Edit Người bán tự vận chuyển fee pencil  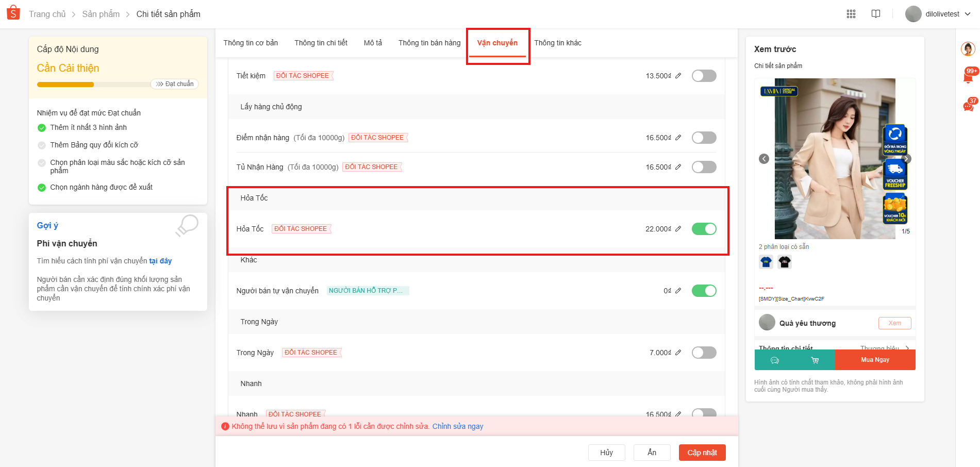point(678,291)
